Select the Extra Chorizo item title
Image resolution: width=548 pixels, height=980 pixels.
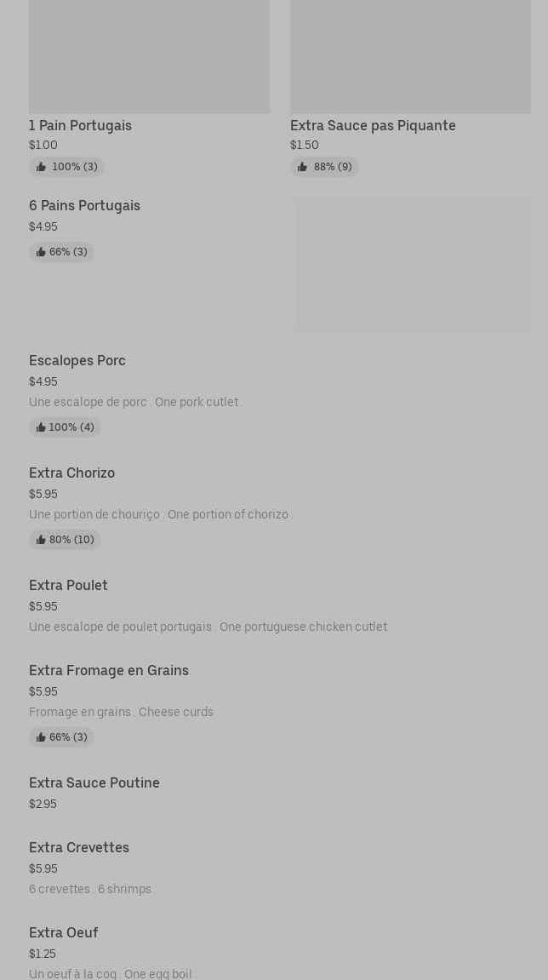pyautogui.click(x=72, y=473)
